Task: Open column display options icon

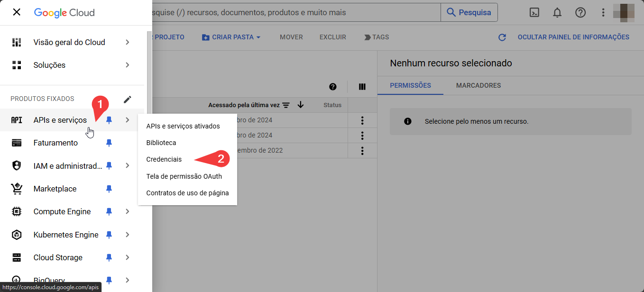Action: pos(362,87)
